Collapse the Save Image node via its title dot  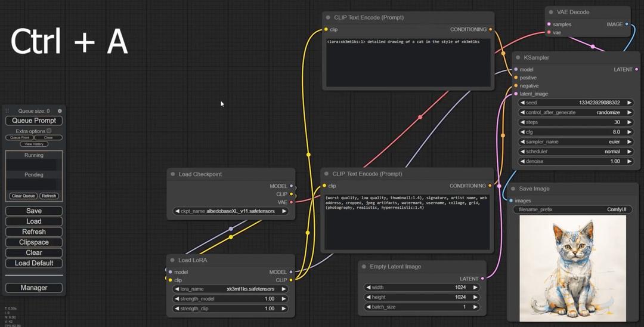tap(513, 189)
